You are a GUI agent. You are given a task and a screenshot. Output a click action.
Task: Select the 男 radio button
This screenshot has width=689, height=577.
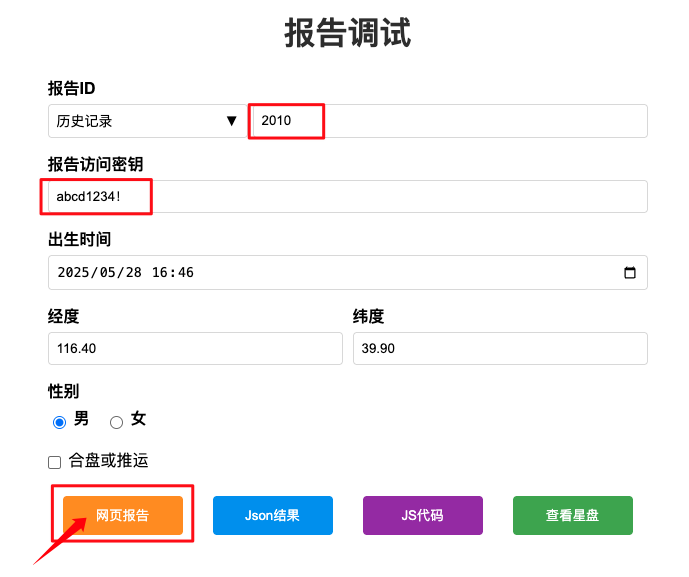pyautogui.click(x=59, y=422)
